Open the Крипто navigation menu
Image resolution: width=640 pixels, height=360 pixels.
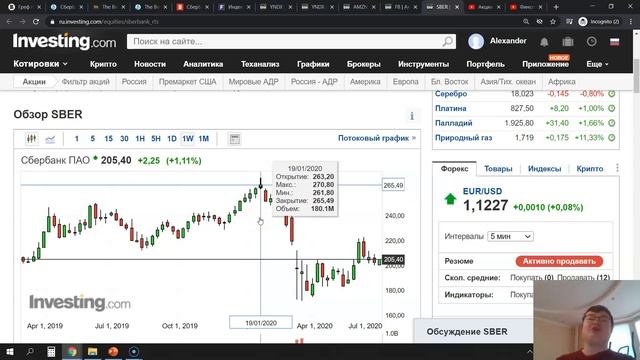coord(103,64)
